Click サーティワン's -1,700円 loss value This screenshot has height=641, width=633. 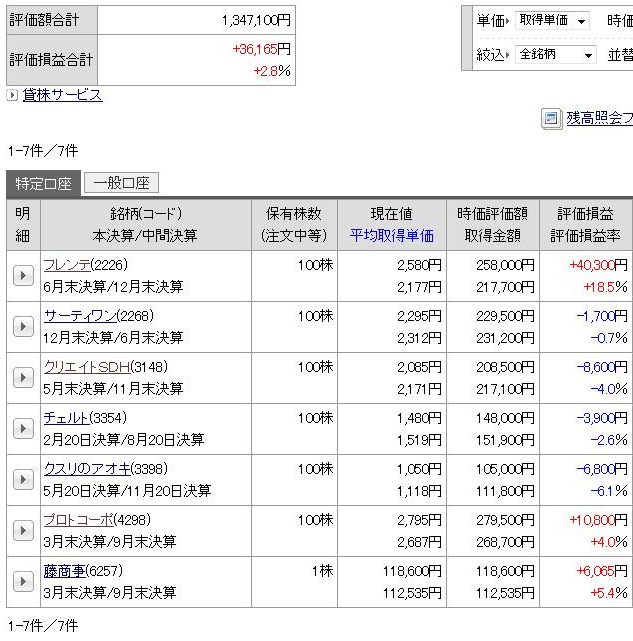coord(602,316)
